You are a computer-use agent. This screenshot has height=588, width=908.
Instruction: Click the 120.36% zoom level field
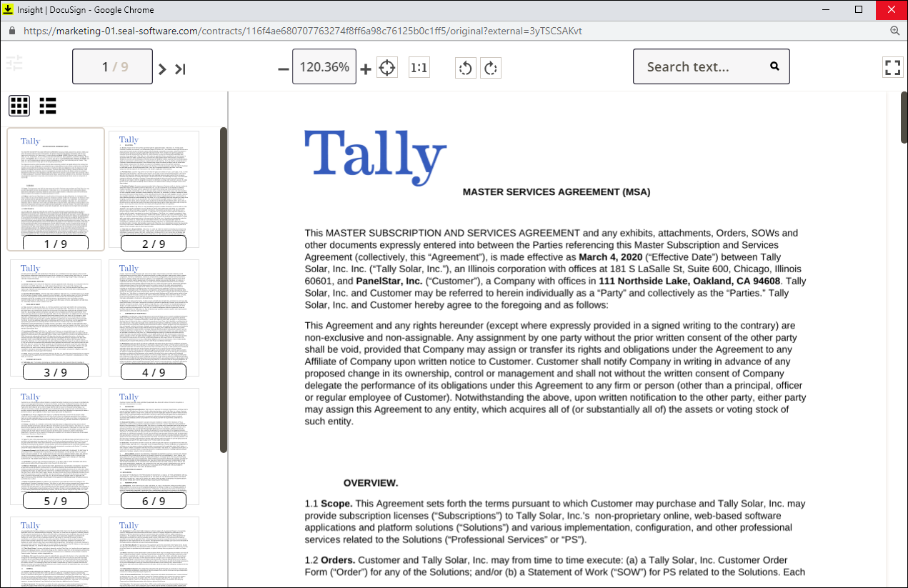point(324,66)
